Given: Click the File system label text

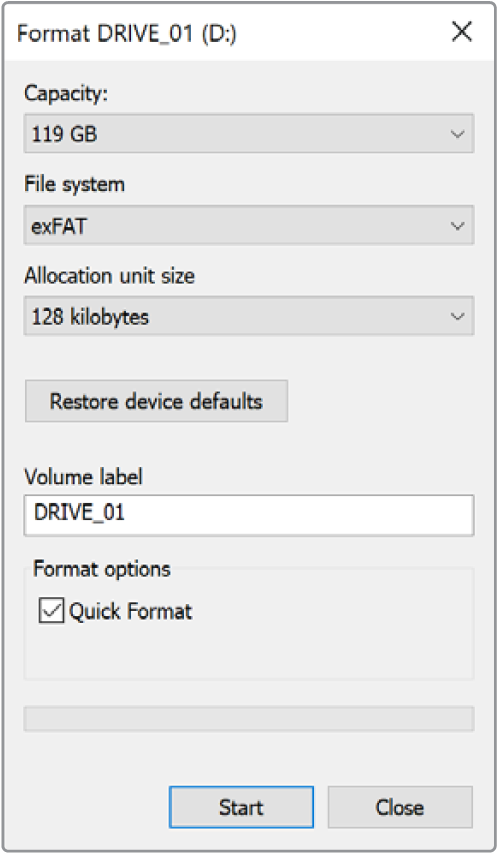Looking at the screenshot, I should 74,185.
